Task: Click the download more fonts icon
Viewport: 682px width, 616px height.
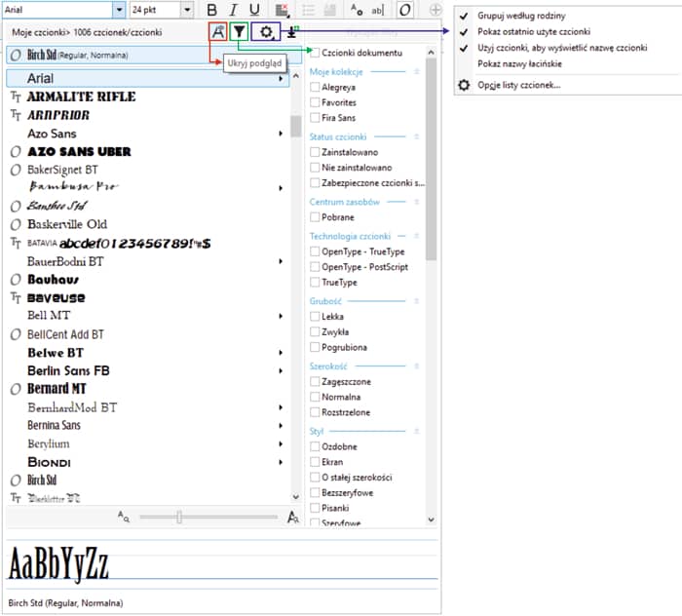Action: click(x=291, y=32)
